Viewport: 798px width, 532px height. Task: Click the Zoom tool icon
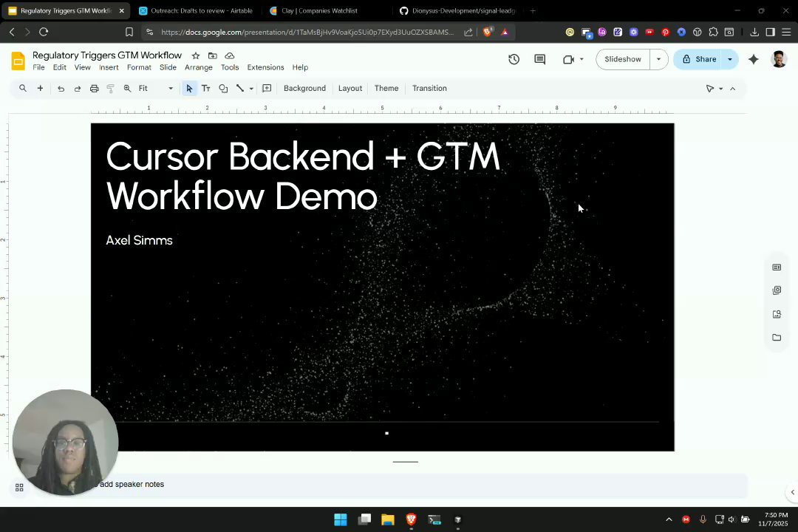(x=127, y=89)
